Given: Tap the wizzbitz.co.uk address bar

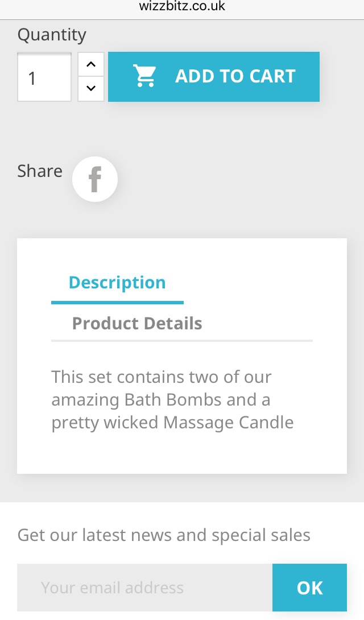Looking at the screenshot, I should (182, 7).
